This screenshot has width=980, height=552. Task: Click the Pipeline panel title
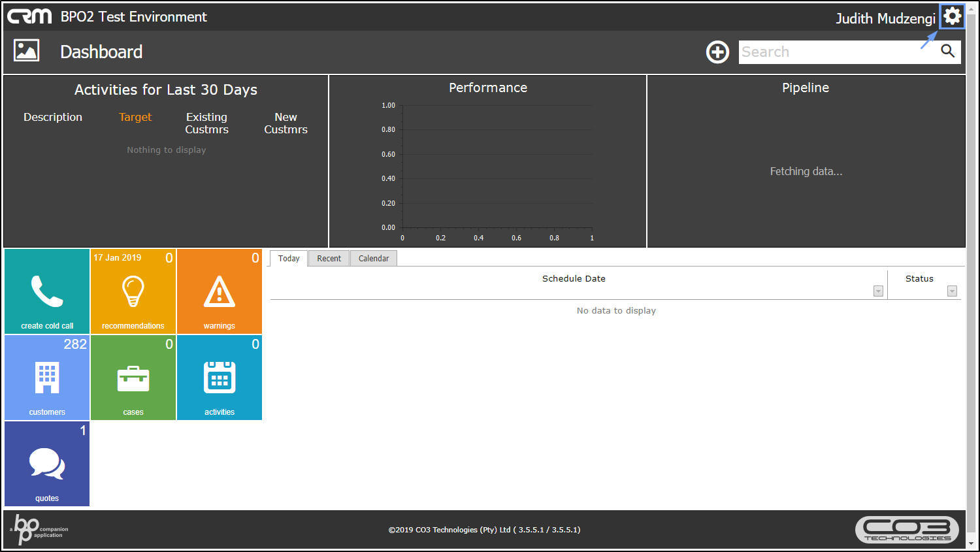[806, 88]
